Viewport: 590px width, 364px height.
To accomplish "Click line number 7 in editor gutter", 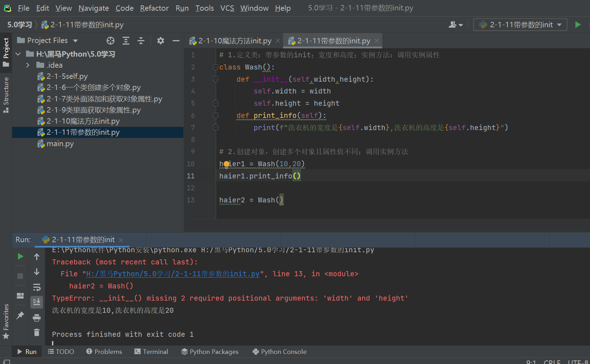I will click(193, 128).
